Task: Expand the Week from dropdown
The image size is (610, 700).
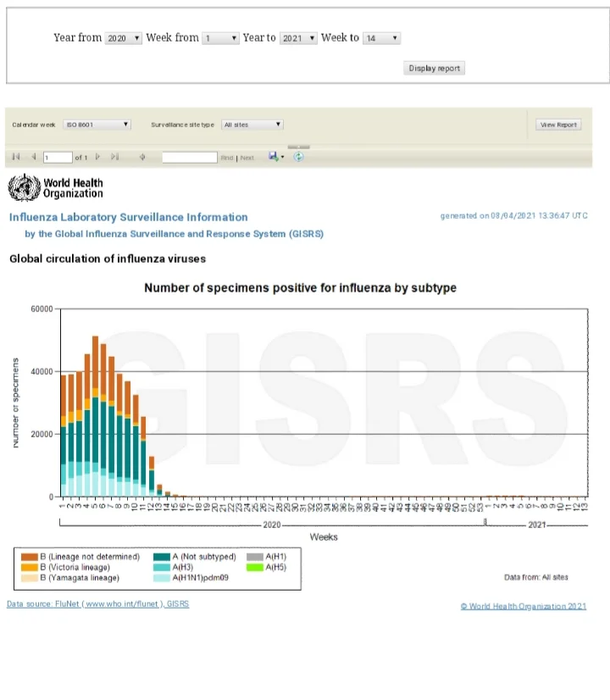Action: tap(221, 38)
